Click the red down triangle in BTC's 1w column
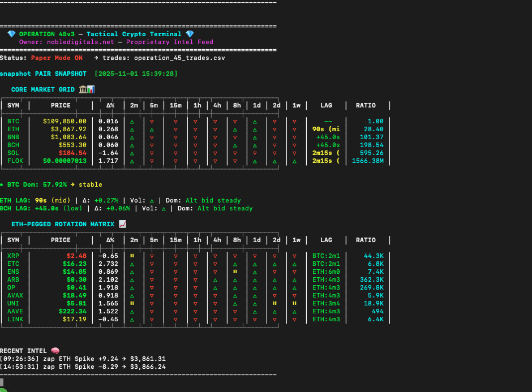The image size is (532, 392). click(x=294, y=121)
